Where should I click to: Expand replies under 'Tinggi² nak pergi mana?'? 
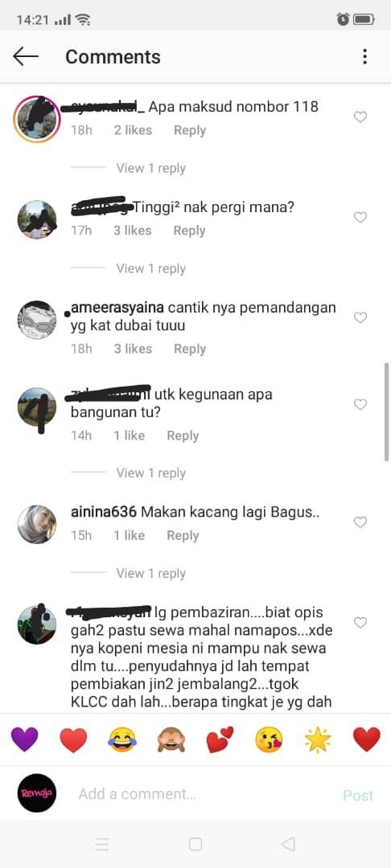tap(150, 268)
